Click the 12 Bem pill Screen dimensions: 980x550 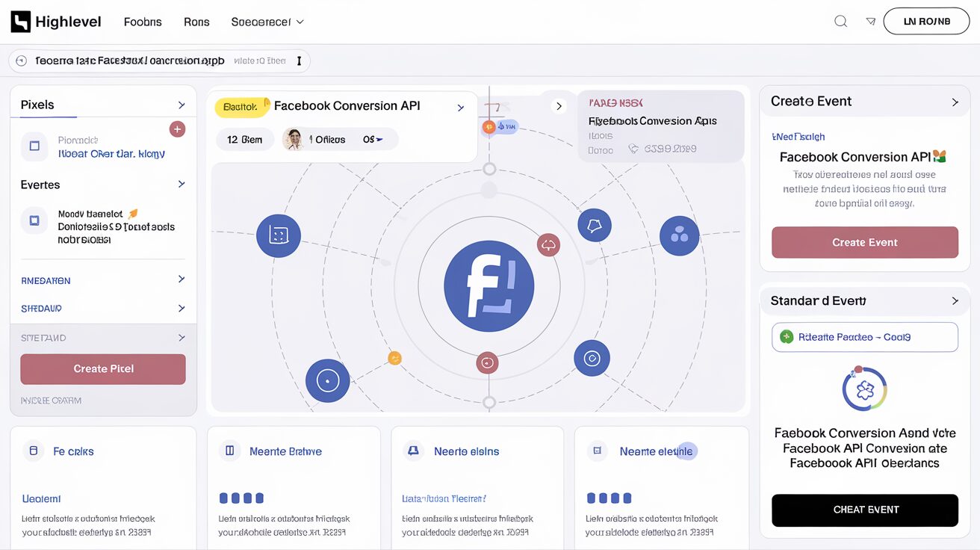pos(245,139)
